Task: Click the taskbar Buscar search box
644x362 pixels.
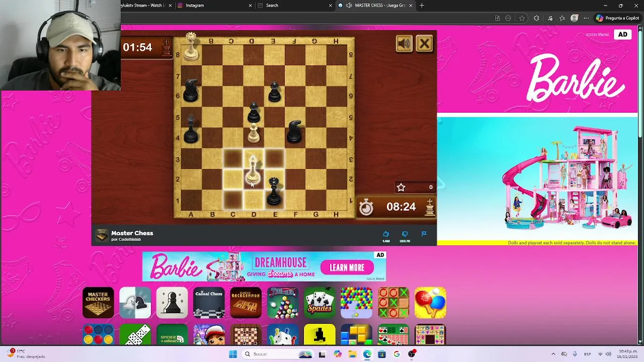Action: (x=277, y=354)
